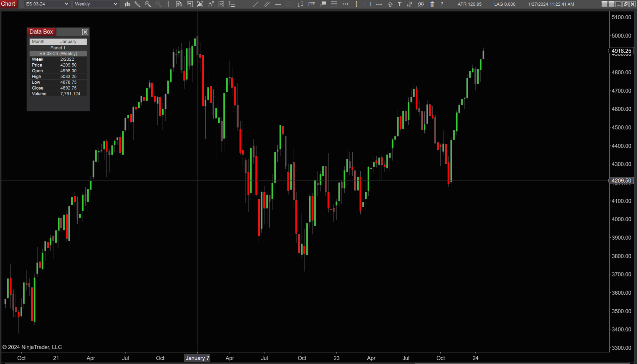Select the parallel channel lines tool
This screenshot has width=637, height=364.
267,4
